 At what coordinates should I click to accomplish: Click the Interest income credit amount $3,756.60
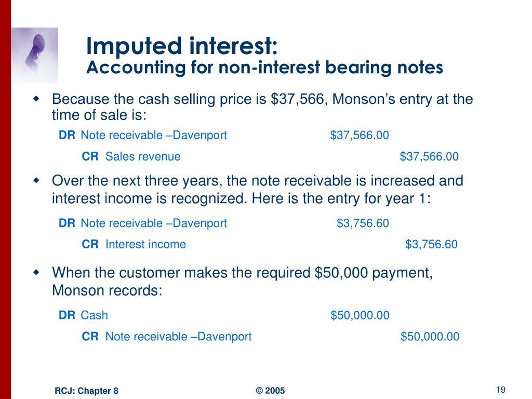coord(432,244)
